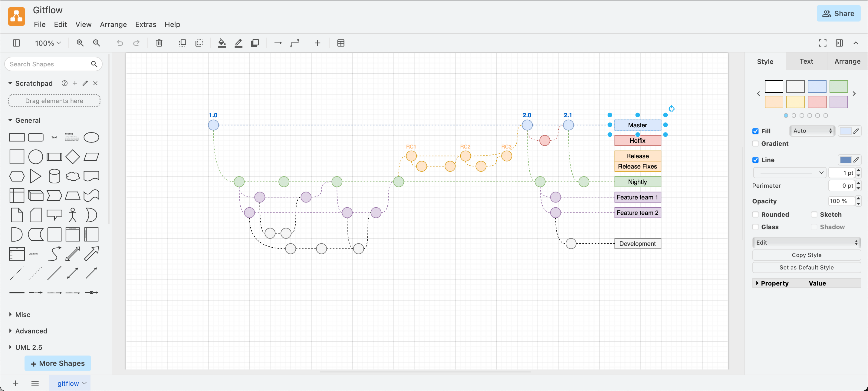Click the Undo icon

point(120,43)
